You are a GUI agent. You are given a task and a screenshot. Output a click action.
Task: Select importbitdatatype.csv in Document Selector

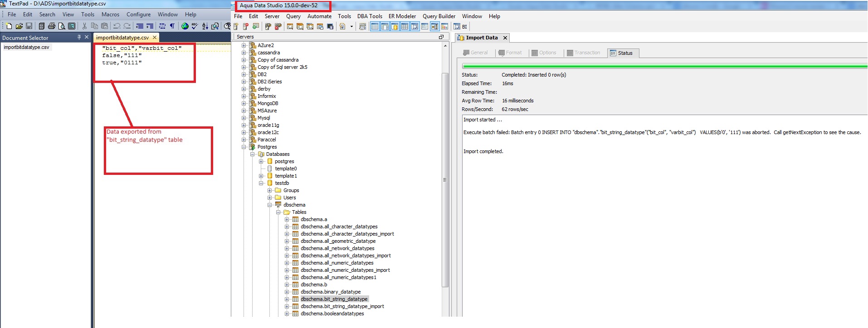26,47
